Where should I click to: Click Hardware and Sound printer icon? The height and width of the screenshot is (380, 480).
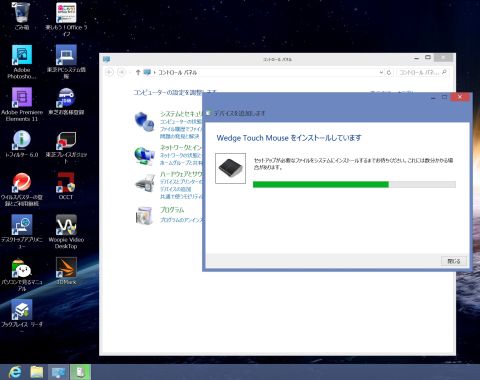pos(145,183)
